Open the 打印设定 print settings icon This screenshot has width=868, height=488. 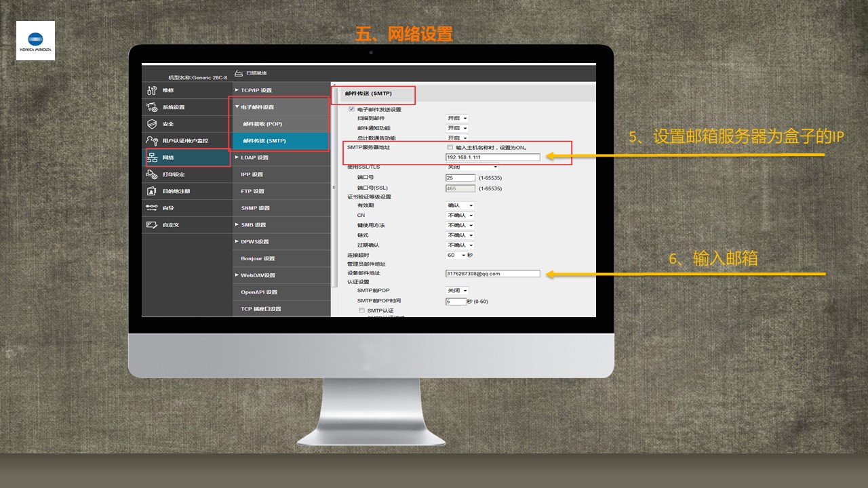pos(152,175)
